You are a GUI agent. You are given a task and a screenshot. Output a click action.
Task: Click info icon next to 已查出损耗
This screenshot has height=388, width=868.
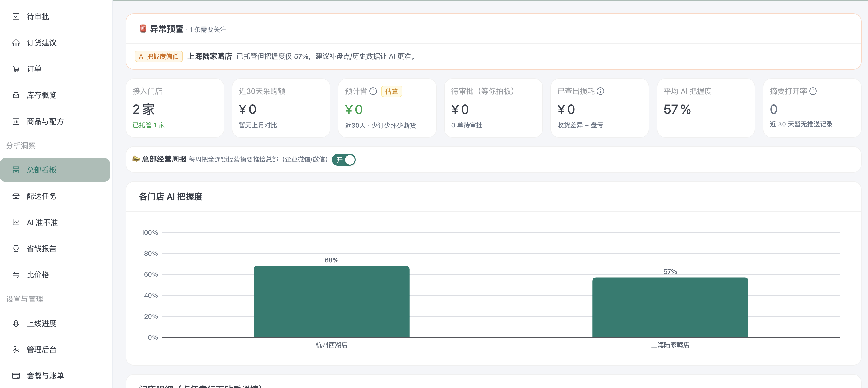(600, 91)
